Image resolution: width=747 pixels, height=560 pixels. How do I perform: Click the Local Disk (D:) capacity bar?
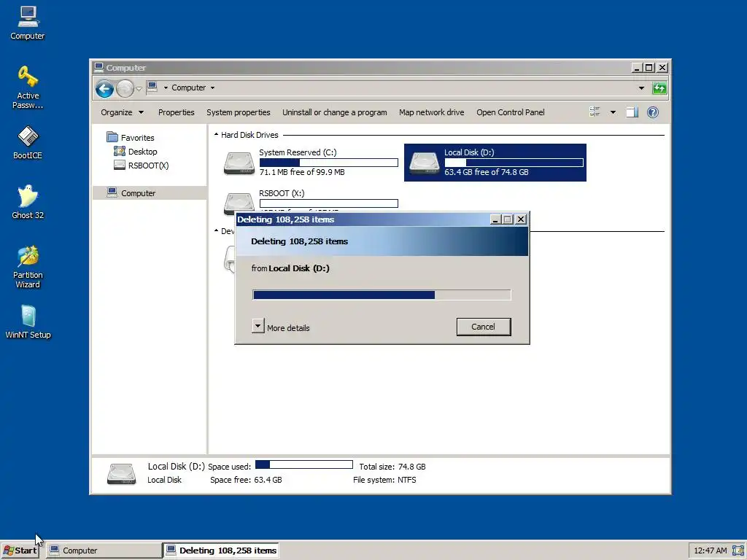514,163
